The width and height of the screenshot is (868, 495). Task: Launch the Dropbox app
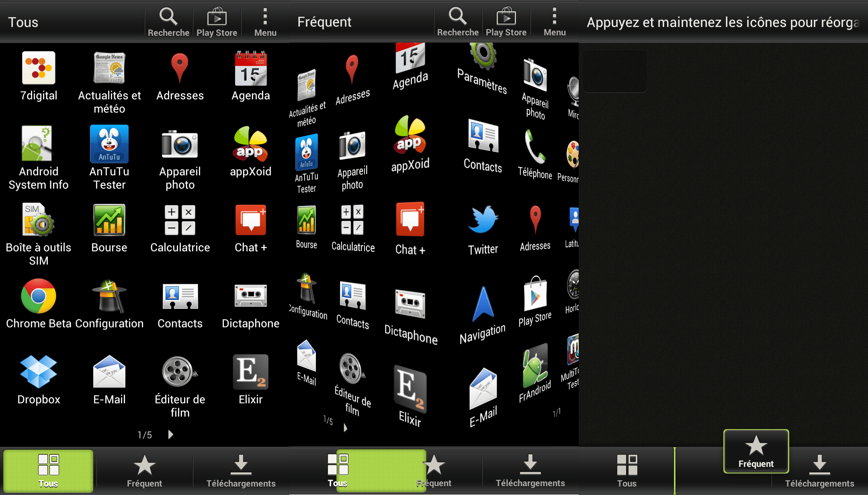(x=39, y=380)
